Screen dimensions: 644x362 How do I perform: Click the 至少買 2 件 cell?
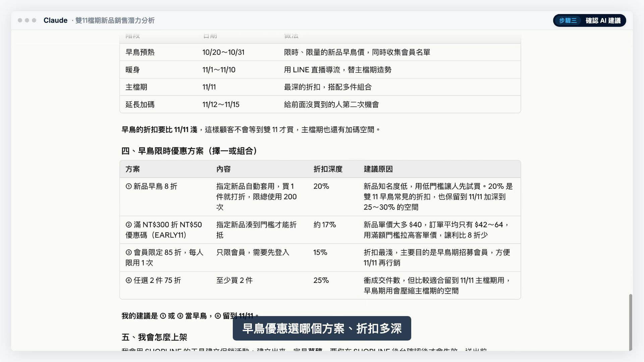pyautogui.click(x=234, y=280)
